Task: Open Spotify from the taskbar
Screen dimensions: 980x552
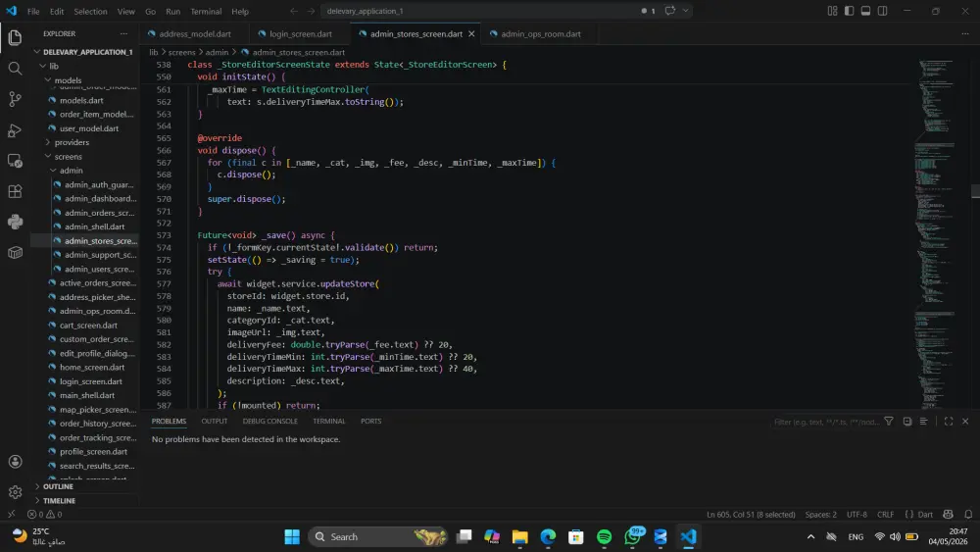Action: (x=605, y=537)
